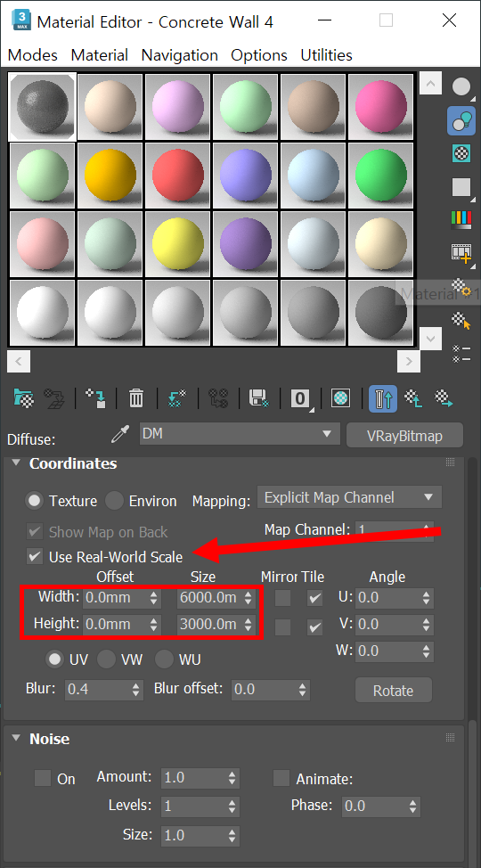This screenshot has width=481, height=868.
Task: Toggle Show Shaded Material in Viewport
Action: [x=341, y=398]
